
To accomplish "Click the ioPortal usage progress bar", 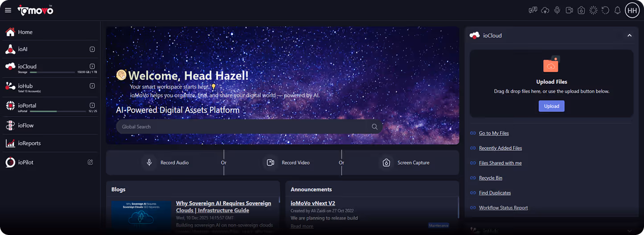I will tap(57, 111).
